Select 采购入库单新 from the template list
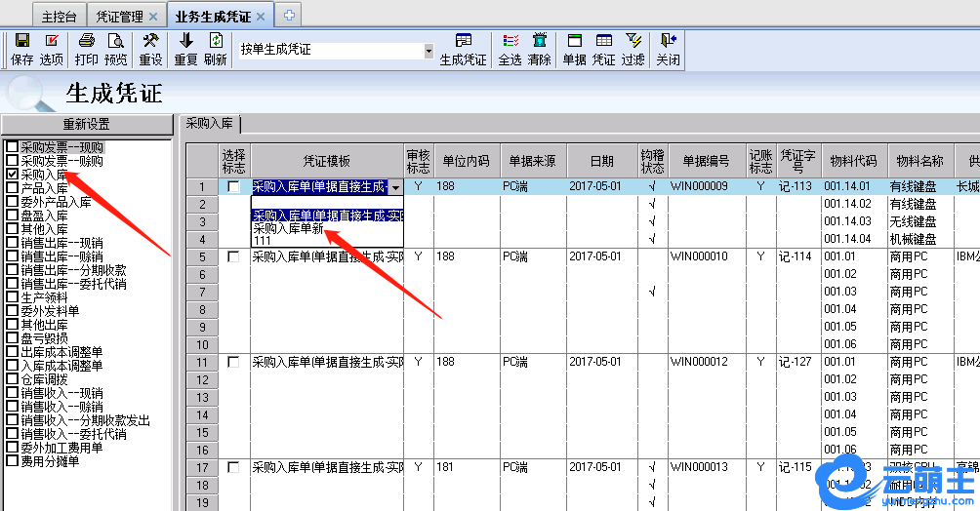Viewport: 980px width, 511px height. [287, 228]
